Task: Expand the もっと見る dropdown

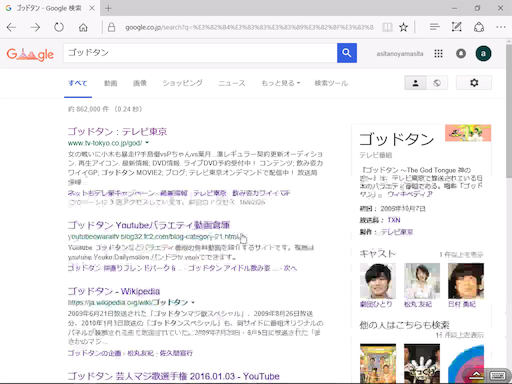Action: coord(281,83)
